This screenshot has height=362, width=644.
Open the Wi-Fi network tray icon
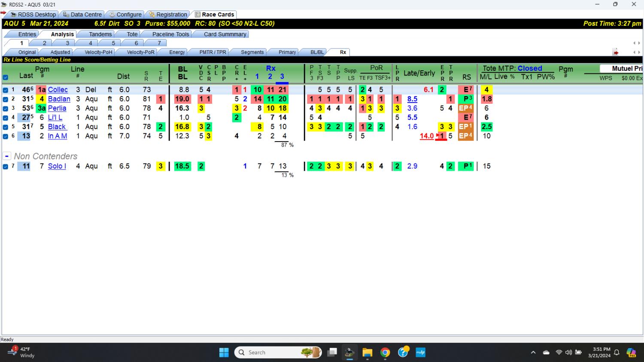(559, 353)
